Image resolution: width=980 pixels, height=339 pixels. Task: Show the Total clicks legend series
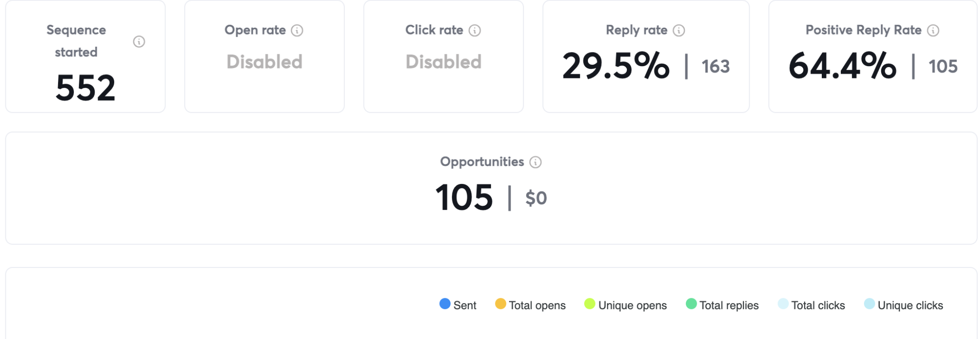coord(811,305)
